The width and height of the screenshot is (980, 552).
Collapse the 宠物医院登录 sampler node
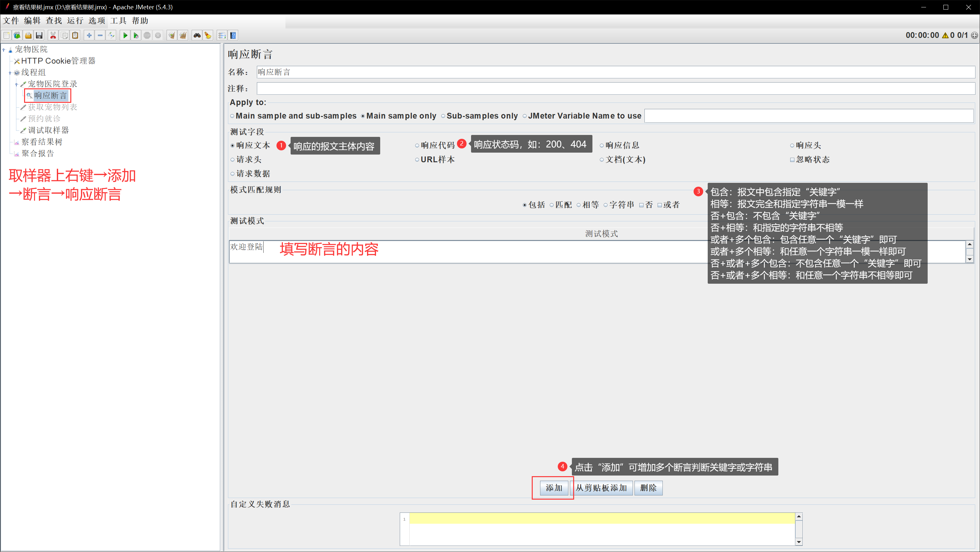(16, 84)
